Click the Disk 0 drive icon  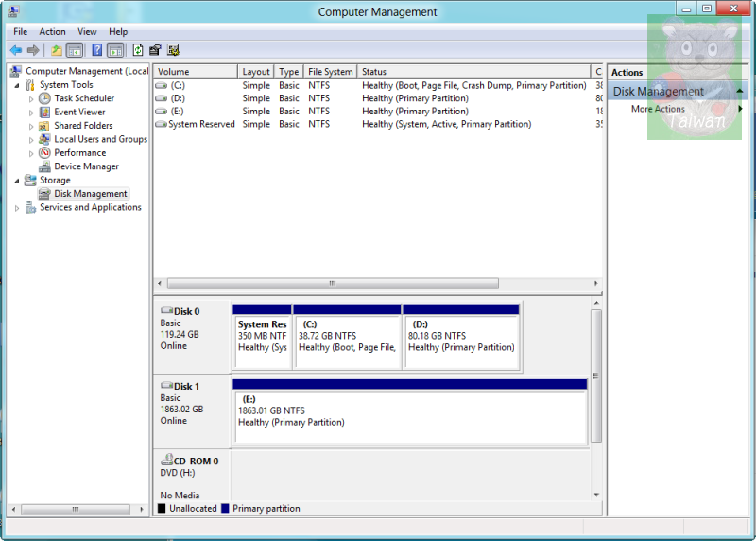pos(166,311)
